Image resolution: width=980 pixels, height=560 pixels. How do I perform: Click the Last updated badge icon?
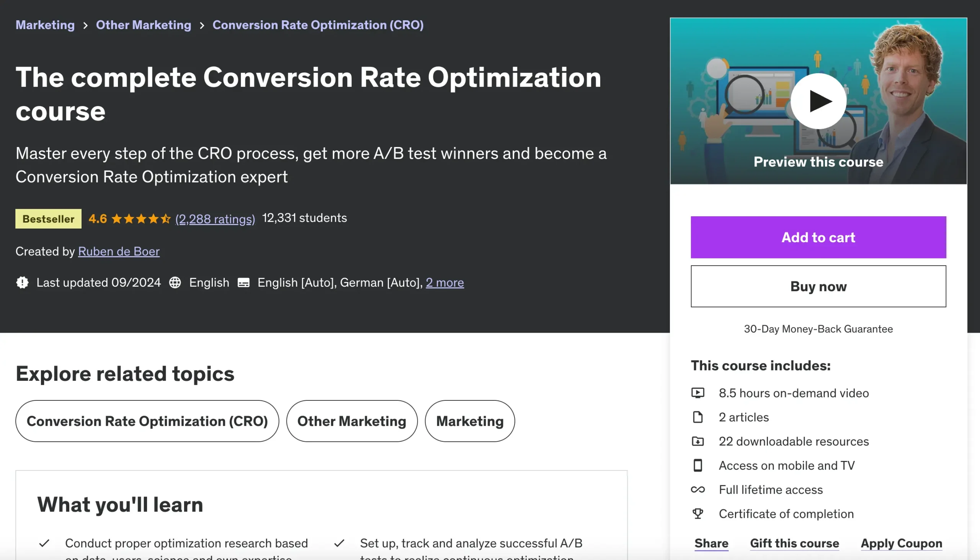[x=22, y=282]
